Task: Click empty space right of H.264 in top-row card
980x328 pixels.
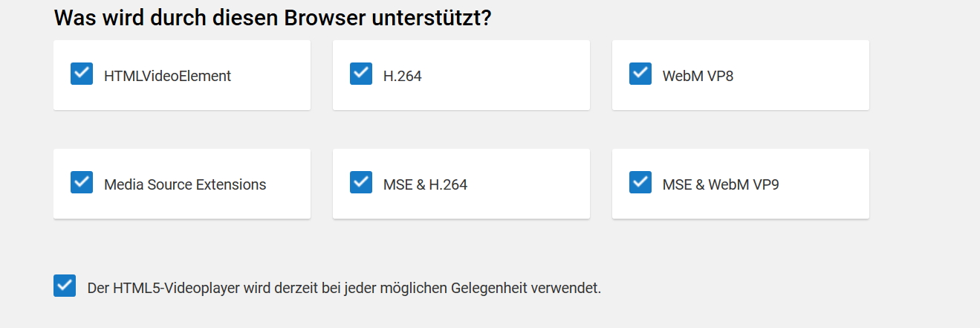Action: (513, 76)
